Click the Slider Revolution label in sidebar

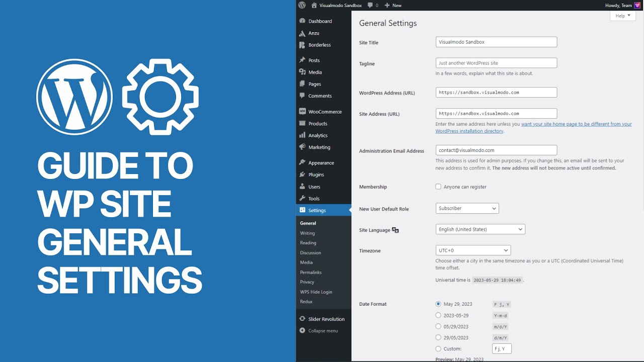pyautogui.click(x=327, y=319)
